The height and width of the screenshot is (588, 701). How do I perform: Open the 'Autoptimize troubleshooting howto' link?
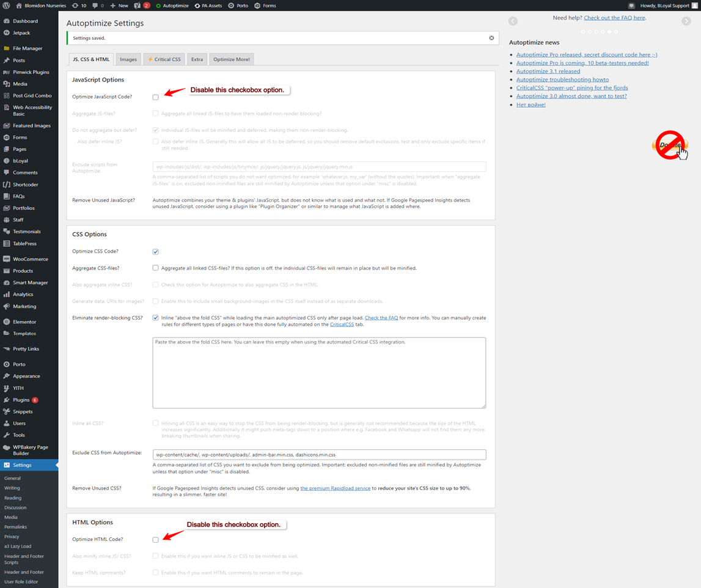562,79
